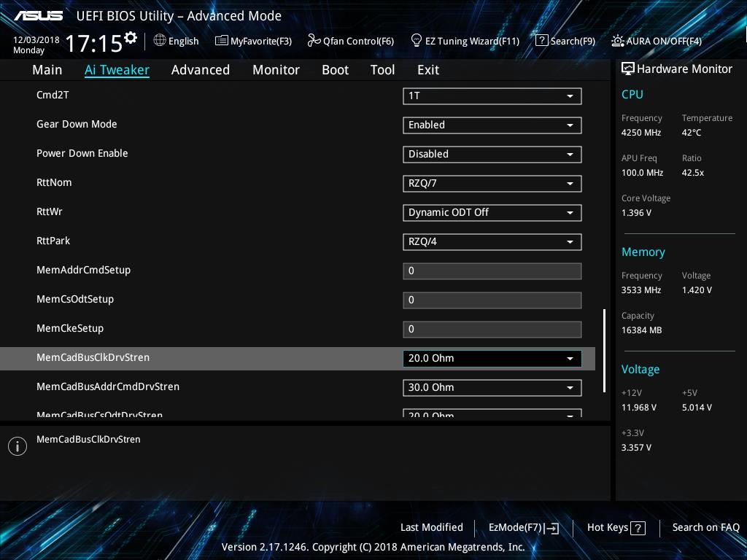Open the Boot tab
Screen dimensions: 747x560
(x=335, y=70)
